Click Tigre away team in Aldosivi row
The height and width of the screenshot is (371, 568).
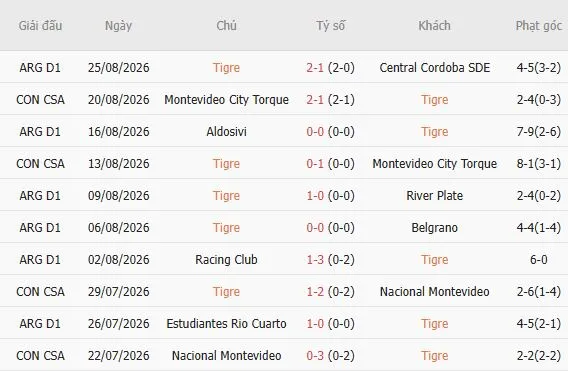tap(435, 132)
